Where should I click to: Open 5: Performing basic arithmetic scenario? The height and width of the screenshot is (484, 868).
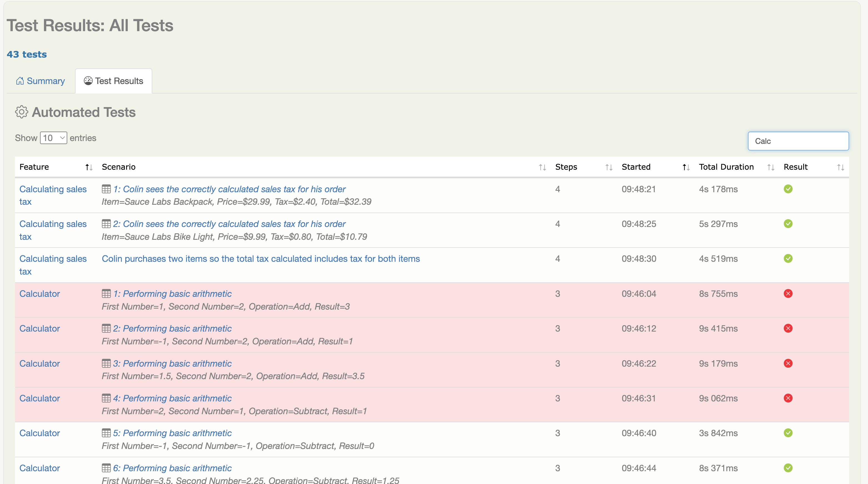point(172,433)
